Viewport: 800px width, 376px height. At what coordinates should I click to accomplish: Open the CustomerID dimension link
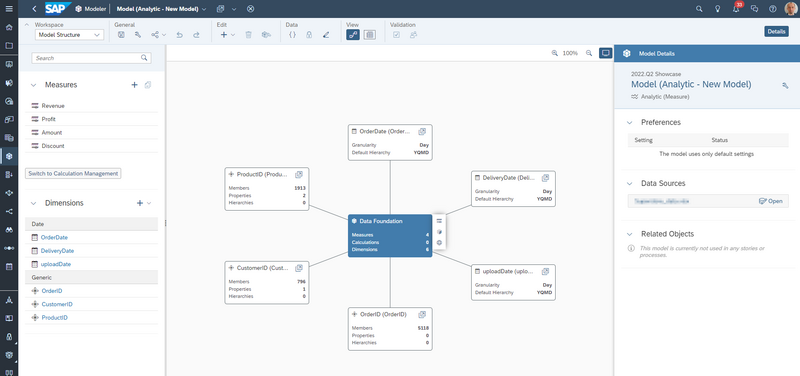(x=57, y=304)
